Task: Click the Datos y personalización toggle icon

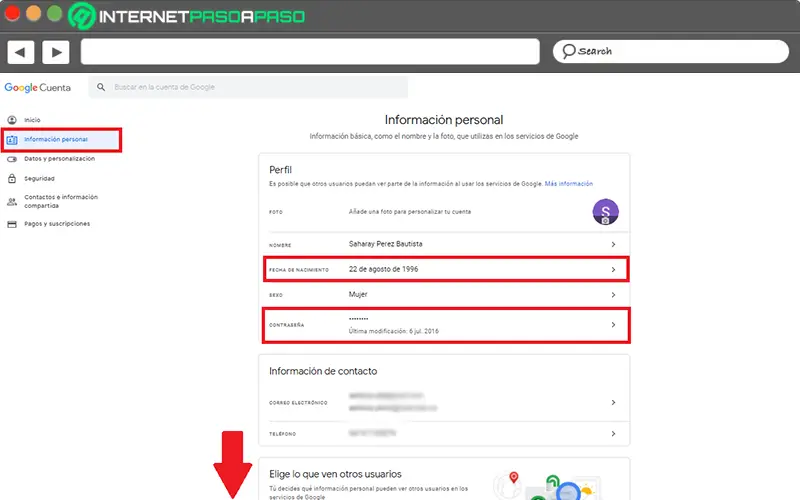Action: (x=12, y=159)
